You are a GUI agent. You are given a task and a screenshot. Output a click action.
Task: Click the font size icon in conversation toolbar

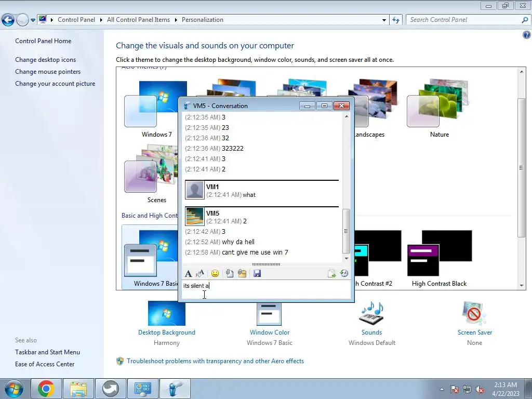(200, 273)
